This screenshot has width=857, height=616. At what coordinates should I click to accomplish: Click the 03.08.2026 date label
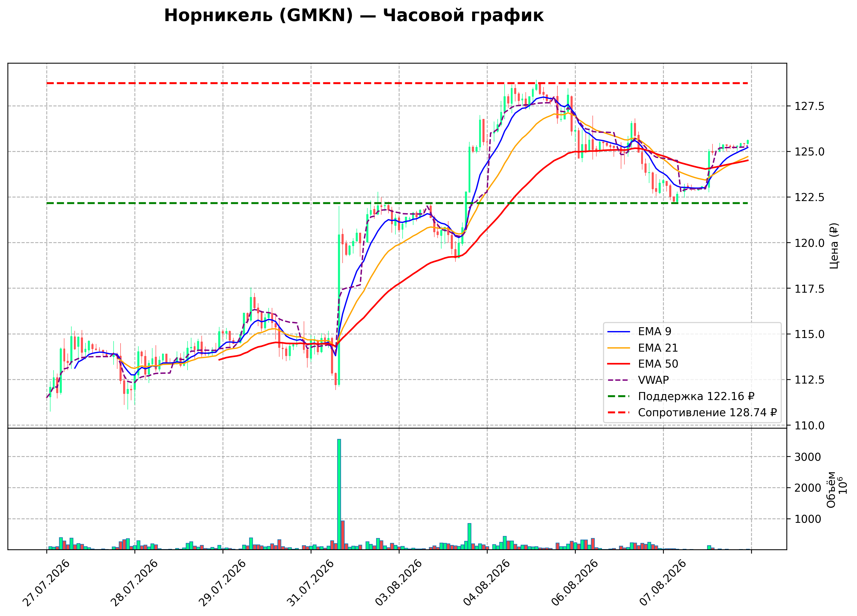point(398,583)
